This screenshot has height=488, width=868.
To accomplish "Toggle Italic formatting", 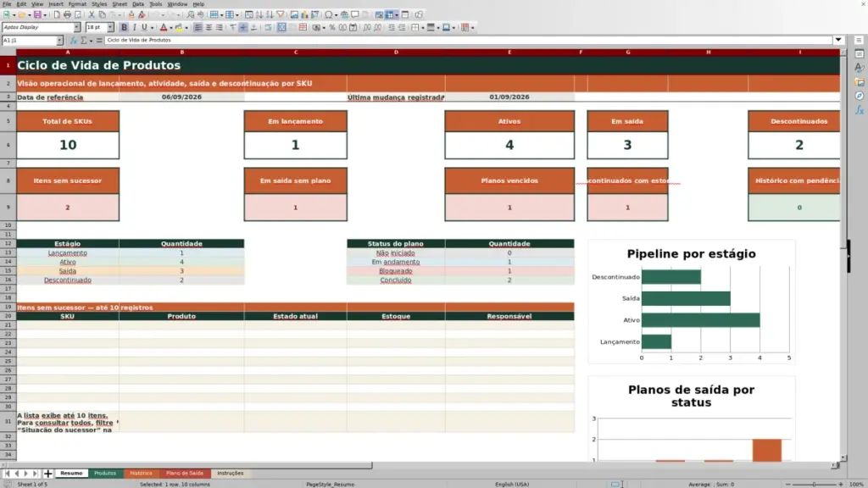I will click(134, 27).
